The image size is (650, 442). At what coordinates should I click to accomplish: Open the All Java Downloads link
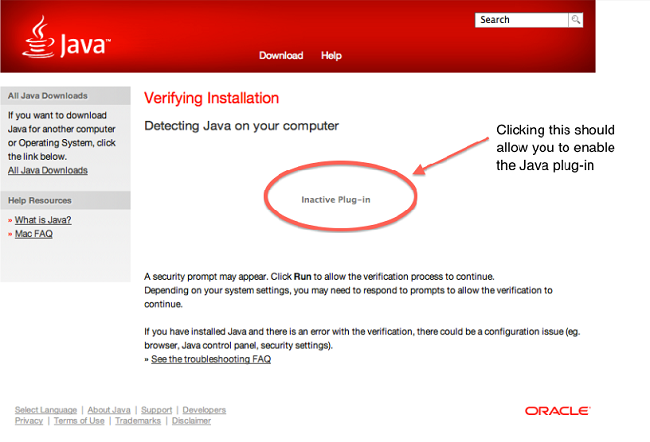(x=48, y=170)
